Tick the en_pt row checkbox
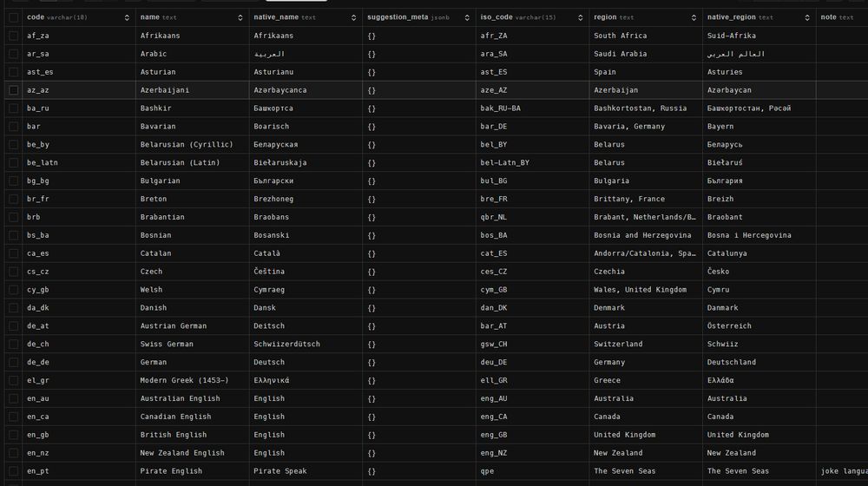868x486 pixels. pos(13,471)
